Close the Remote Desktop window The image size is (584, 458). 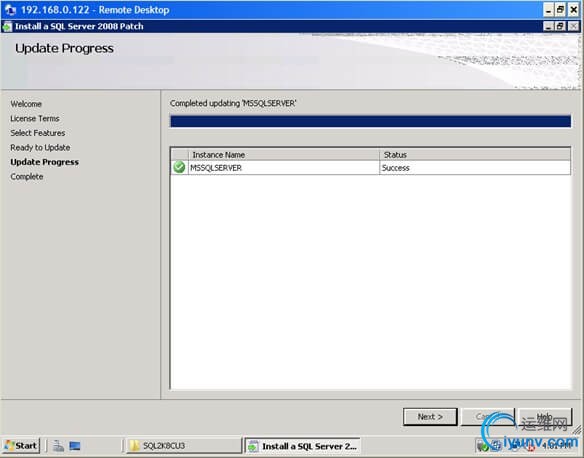click(x=574, y=10)
